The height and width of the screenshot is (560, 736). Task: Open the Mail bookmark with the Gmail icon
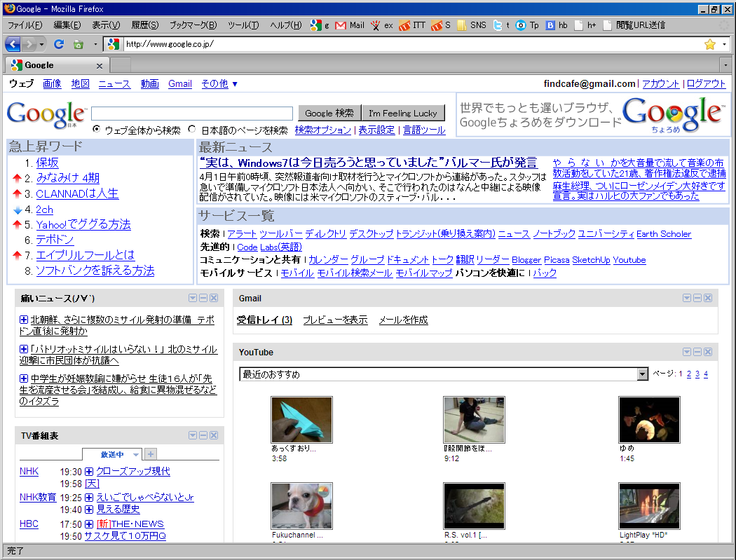[350, 25]
